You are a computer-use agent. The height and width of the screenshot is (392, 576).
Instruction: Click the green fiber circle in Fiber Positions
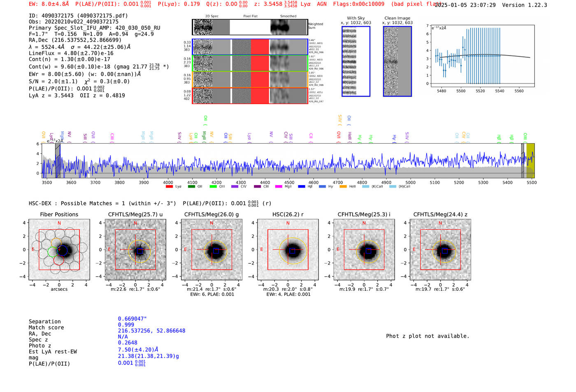click(53, 252)
